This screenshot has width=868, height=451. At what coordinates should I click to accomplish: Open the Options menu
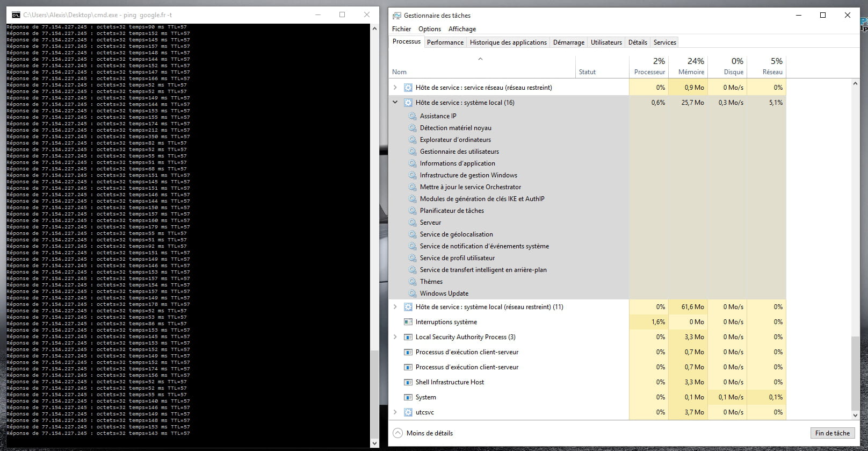point(429,29)
